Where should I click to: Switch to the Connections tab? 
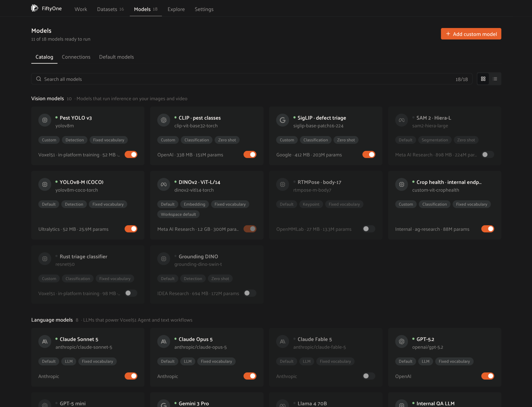point(76,57)
